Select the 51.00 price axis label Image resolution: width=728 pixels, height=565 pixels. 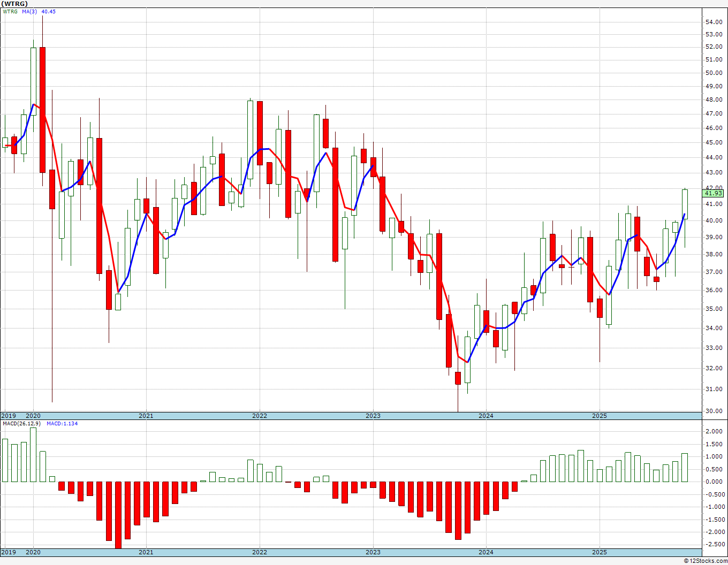point(714,60)
